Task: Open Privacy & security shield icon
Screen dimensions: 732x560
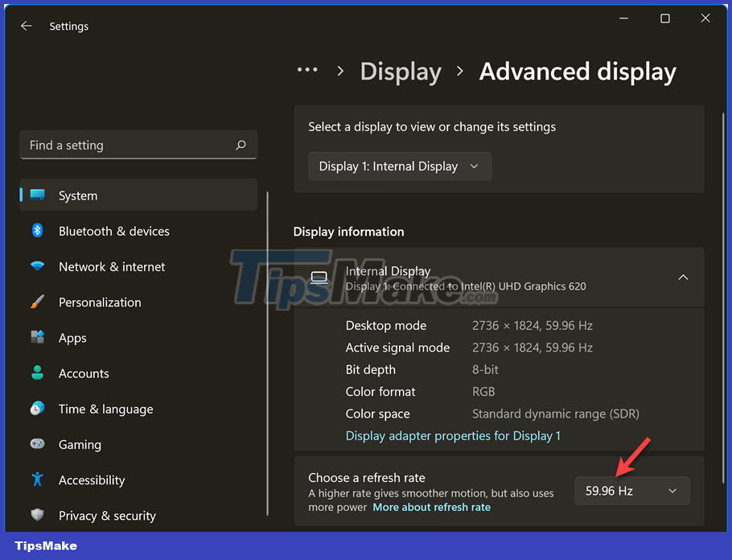Action: click(x=37, y=515)
